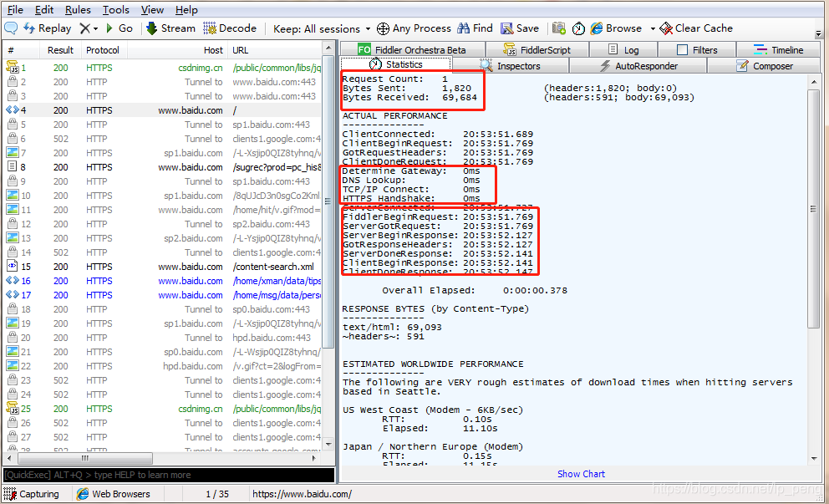Image resolution: width=829 pixels, height=504 pixels.
Task: Open the Browse dropdown arrow
Action: click(653, 28)
